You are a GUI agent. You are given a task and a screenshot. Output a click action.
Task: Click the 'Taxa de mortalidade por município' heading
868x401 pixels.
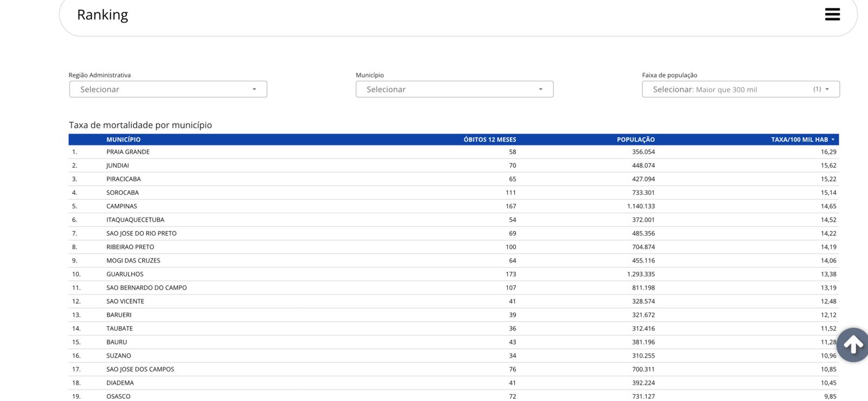click(x=141, y=125)
